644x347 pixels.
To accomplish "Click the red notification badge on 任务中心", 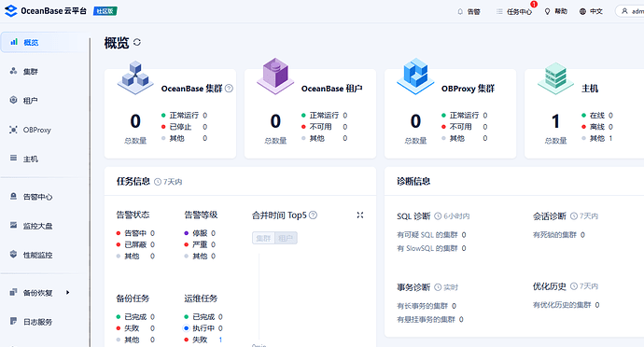I will coord(534,4).
